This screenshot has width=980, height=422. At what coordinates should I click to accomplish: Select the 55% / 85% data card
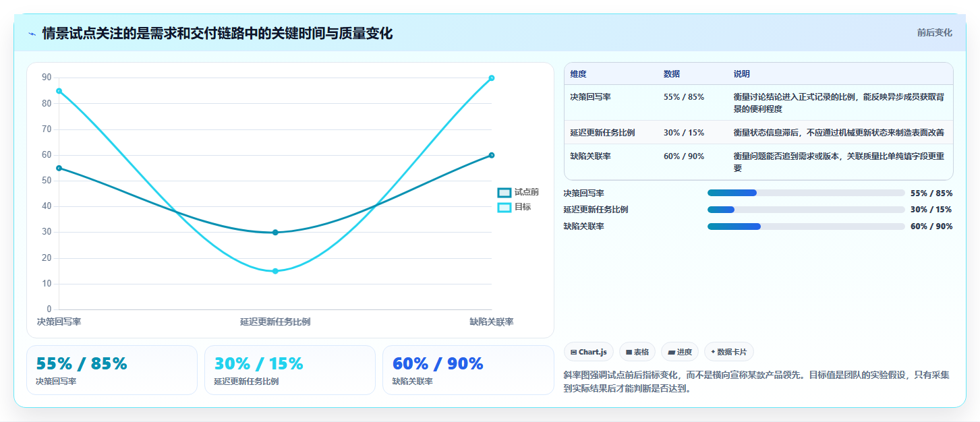pyautogui.click(x=112, y=370)
